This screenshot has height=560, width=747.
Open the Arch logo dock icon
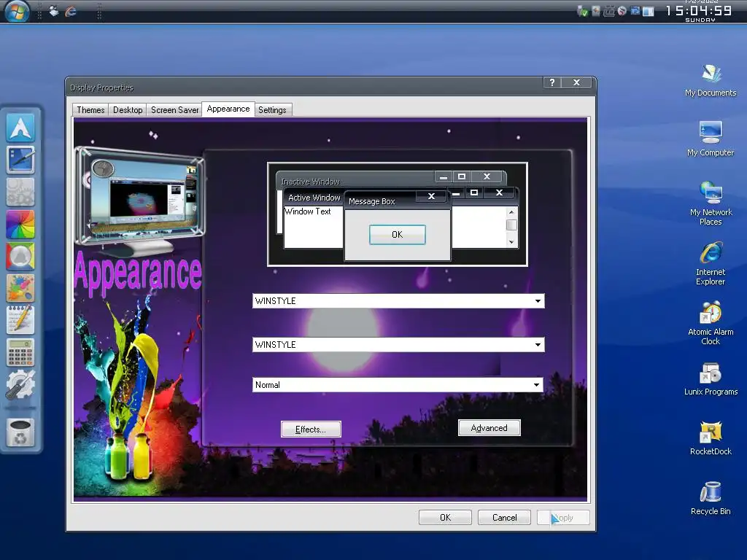tap(20, 127)
